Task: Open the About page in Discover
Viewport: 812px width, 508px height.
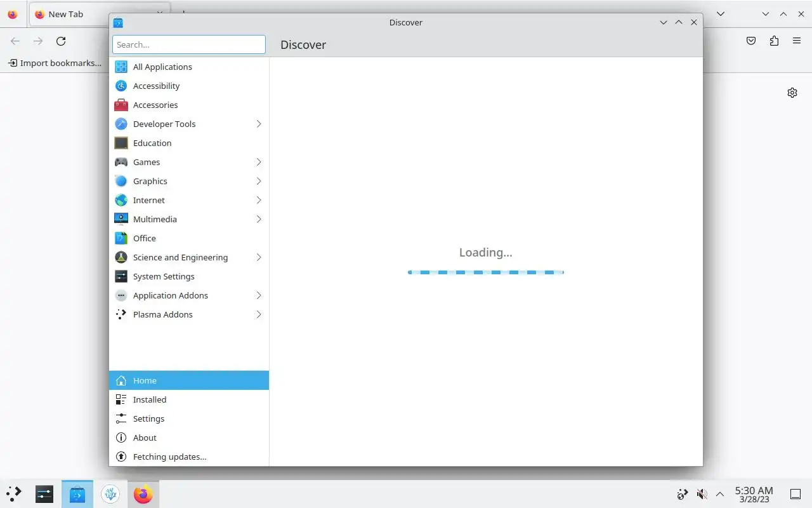Action: 189,438
